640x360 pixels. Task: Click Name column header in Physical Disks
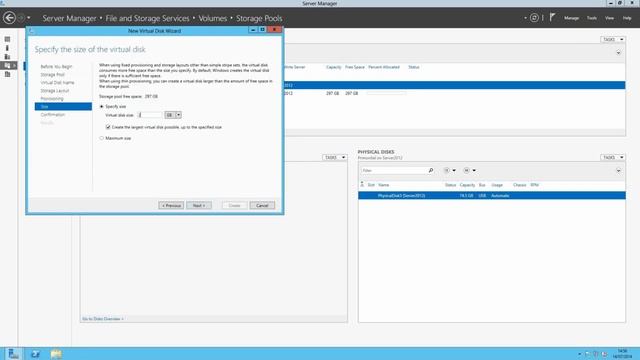click(384, 185)
